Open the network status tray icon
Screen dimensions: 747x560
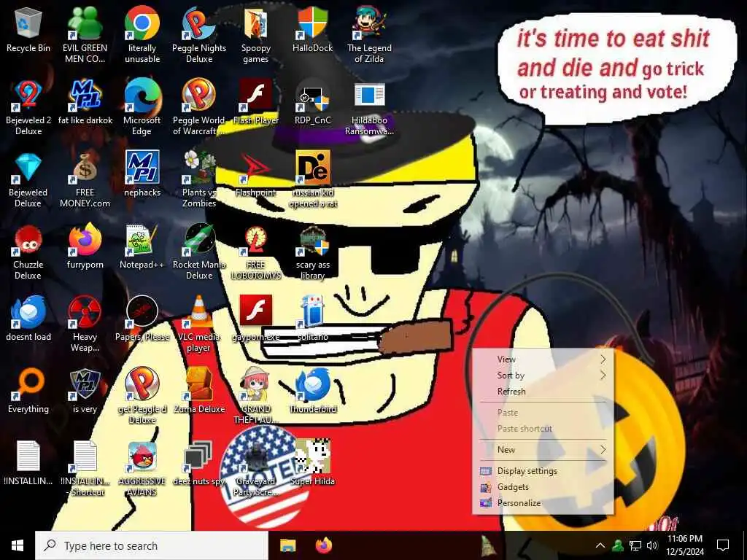pyautogui.click(x=635, y=545)
